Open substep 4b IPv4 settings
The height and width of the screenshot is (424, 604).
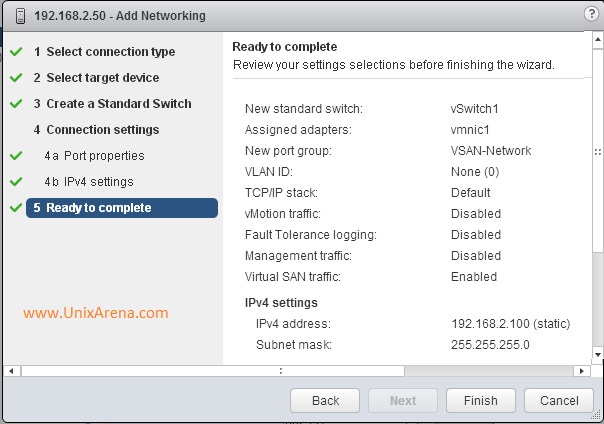tap(89, 182)
